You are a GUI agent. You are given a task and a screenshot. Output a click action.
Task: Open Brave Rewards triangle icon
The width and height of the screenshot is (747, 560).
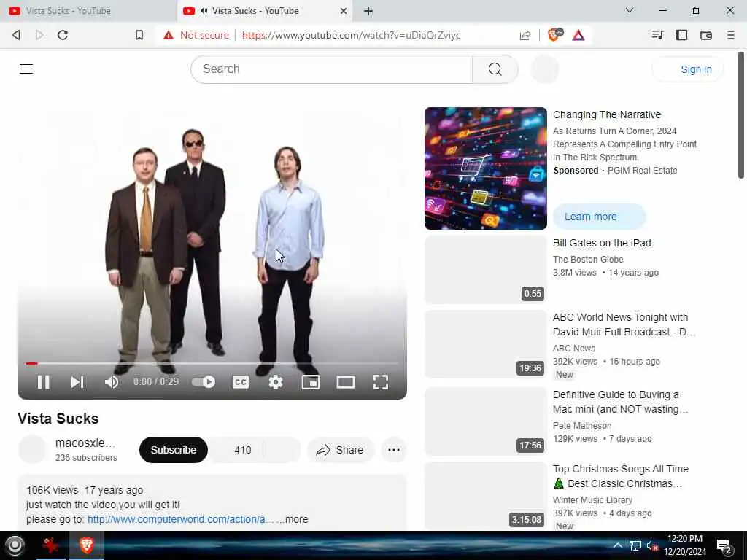[x=578, y=35]
